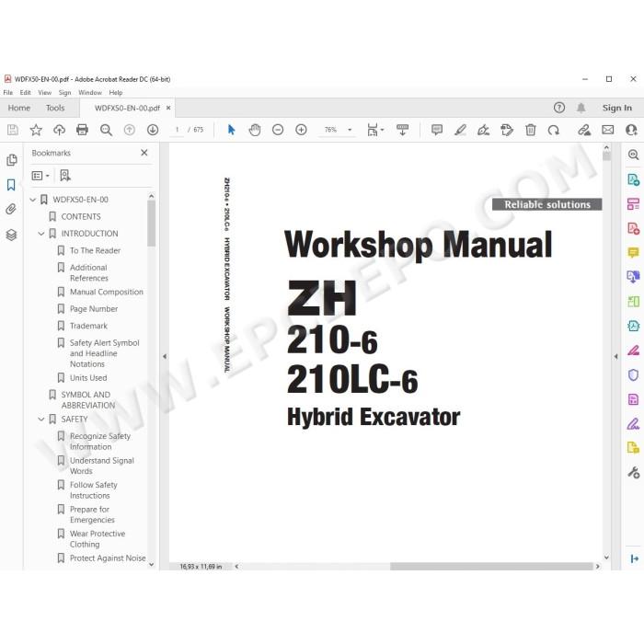The width and height of the screenshot is (644, 644).
Task: Send file by email envelope icon
Action: 608,131
